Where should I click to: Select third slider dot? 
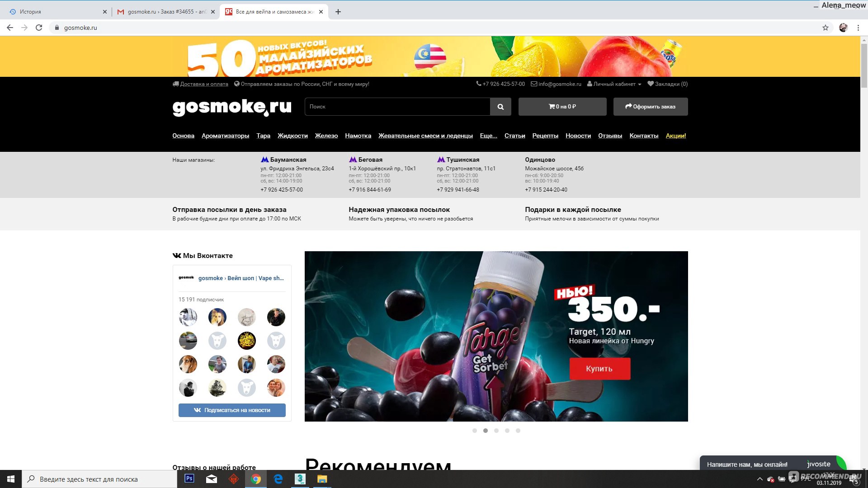[x=496, y=431]
